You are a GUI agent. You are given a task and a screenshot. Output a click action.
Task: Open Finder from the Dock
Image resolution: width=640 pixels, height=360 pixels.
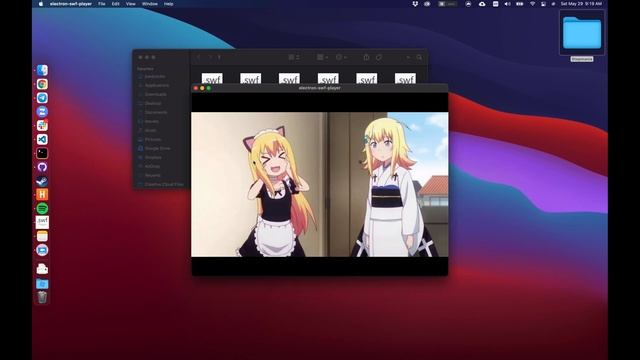[x=42, y=70]
